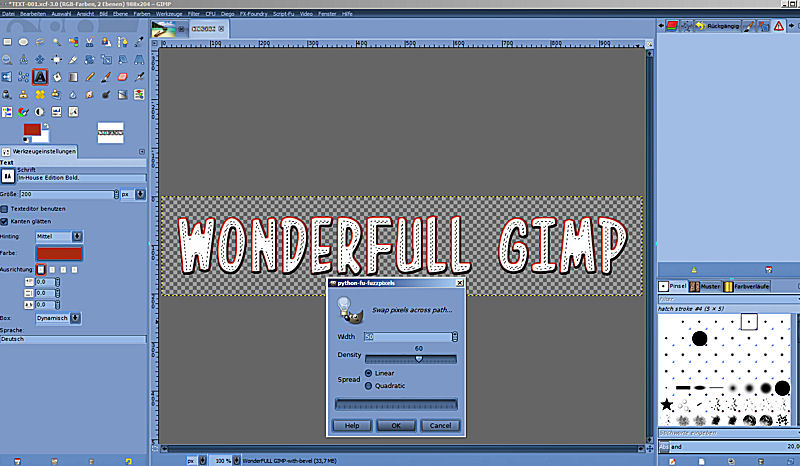Select the Alignment tool
The image size is (800, 466).
(56, 60)
